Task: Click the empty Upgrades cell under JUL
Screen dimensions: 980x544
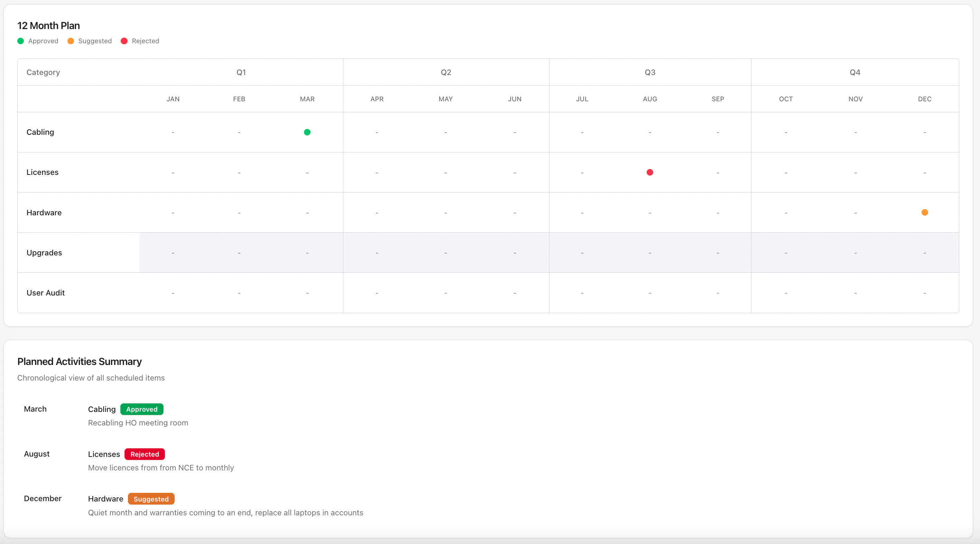Action: coord(582,252)
